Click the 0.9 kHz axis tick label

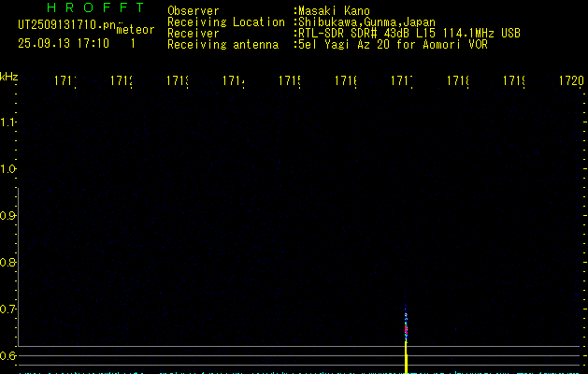[7, 215]
